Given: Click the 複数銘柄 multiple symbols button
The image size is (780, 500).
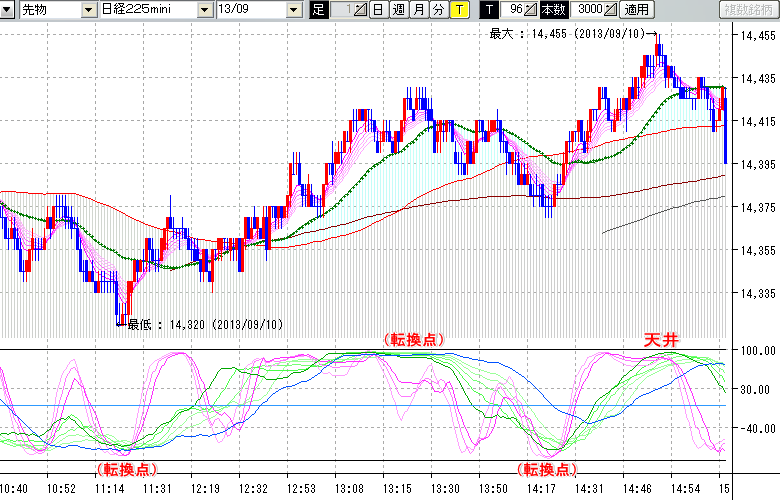Looking at the screenshot, I should (747, 10).
